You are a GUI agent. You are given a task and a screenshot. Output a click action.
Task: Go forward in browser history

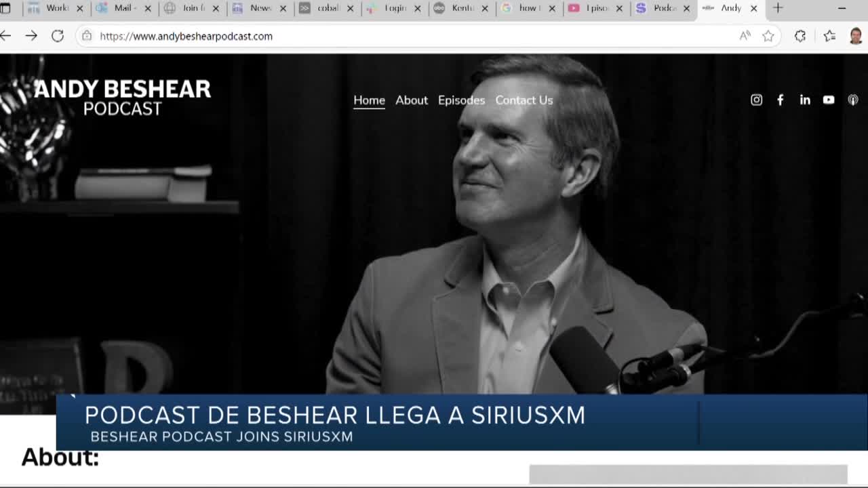pos(31,36)
